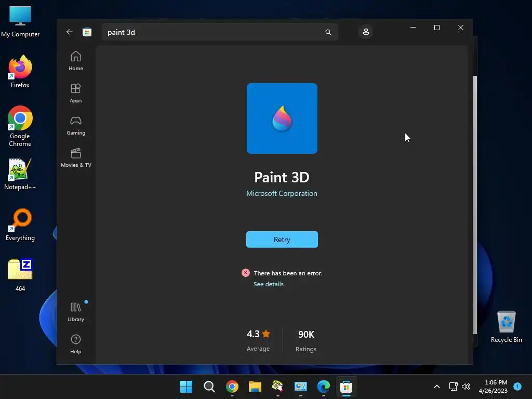Minimize the Microsoft Store window
The image size is (532, 399).
click(x=413, y=28)
